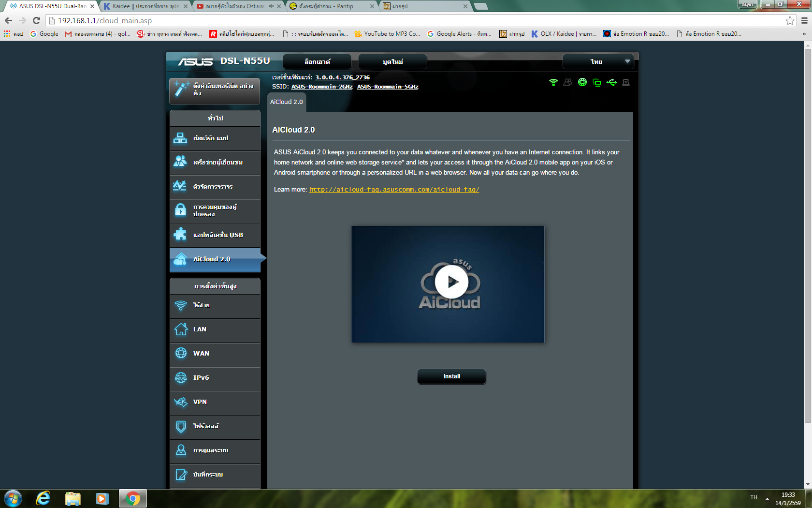Open firmware version link 3.0.0.4.376_2736

coord(342,77)
